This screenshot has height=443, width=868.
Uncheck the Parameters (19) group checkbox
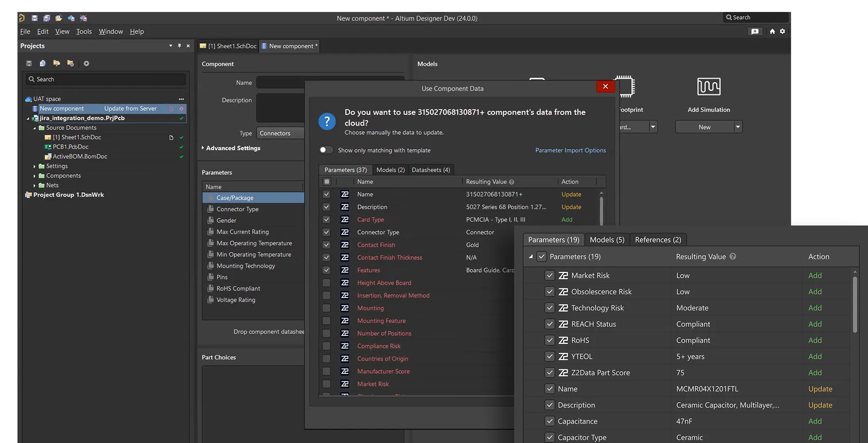click(542, 256)
